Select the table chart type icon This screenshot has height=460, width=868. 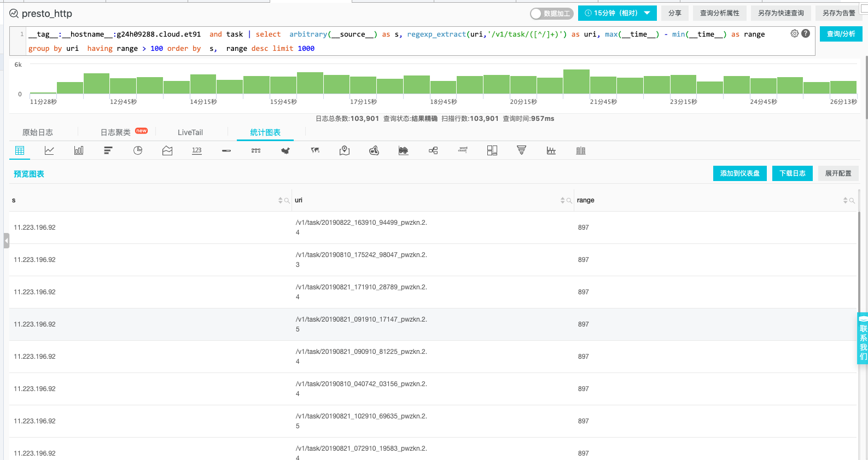coord(20,150)
